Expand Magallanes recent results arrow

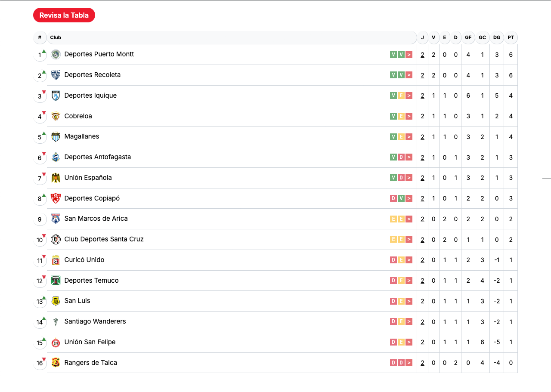[x=409, y=137]
